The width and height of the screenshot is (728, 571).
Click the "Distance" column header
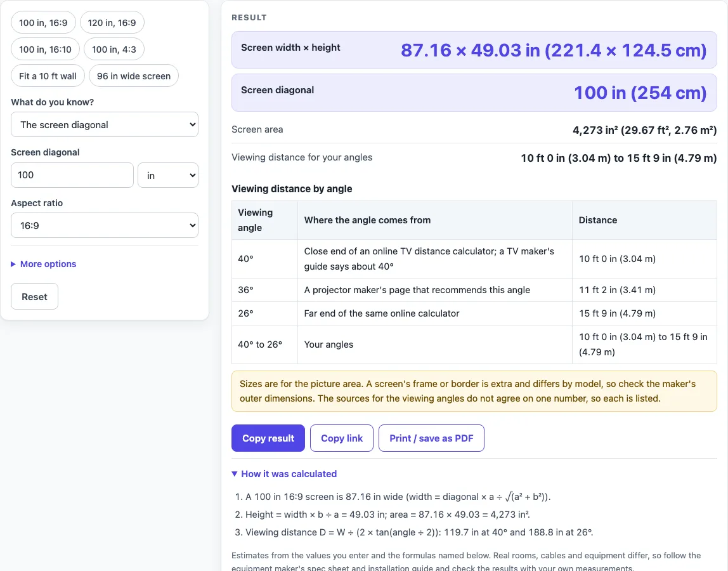644,220
